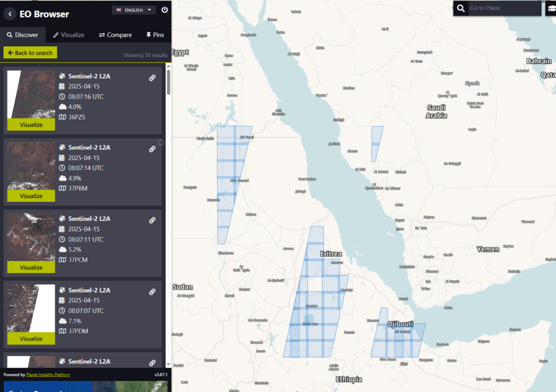This screenshot has height=392, width=556.
Task: Click the tile ID text 37PBM
Action: click(x=78, y=188)
